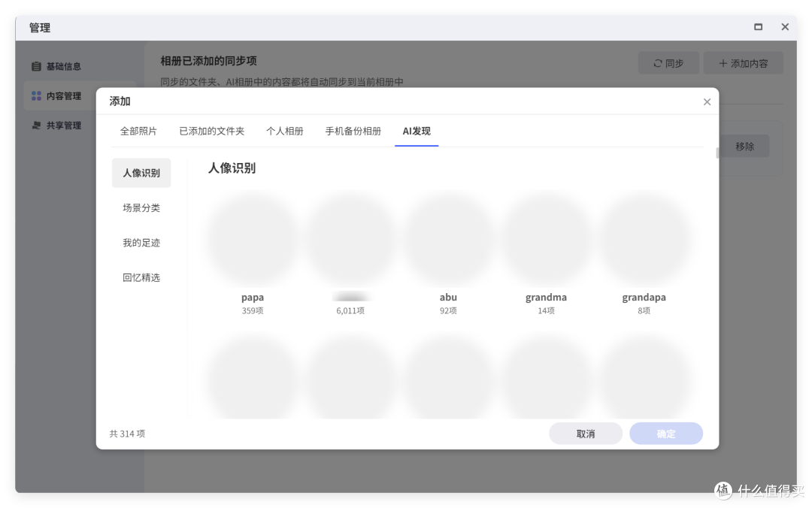Choose the grandma portrait thumbnail
Image resolution: width=812 pixels, height=508 pixels.
click(x=547, y=237)
